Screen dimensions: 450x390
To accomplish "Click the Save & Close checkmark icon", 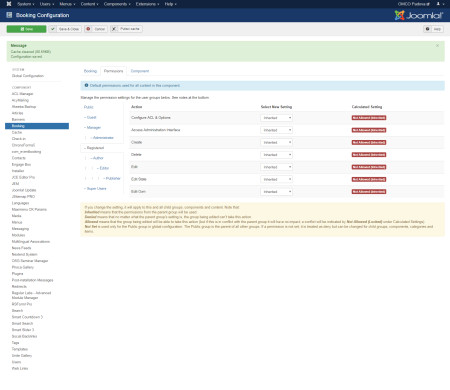I will (53, 29).
